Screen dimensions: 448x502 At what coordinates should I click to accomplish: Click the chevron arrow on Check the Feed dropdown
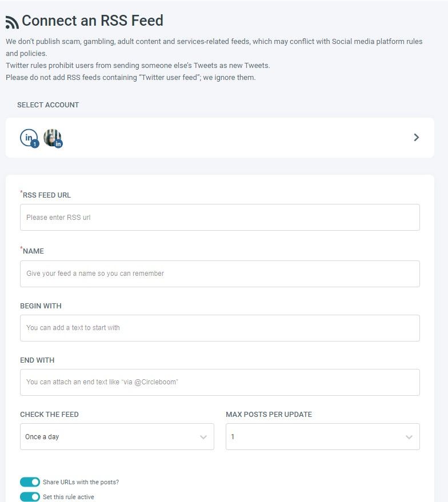click(203, 436)
